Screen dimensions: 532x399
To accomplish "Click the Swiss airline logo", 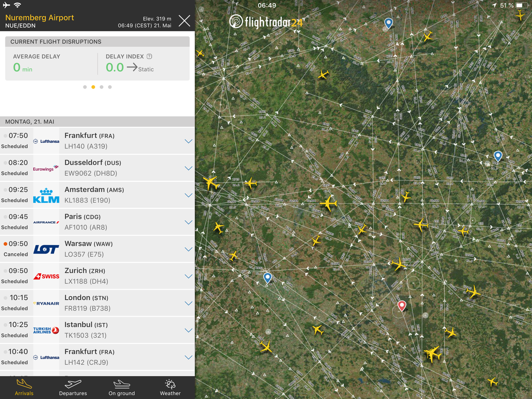I will 46,277.
